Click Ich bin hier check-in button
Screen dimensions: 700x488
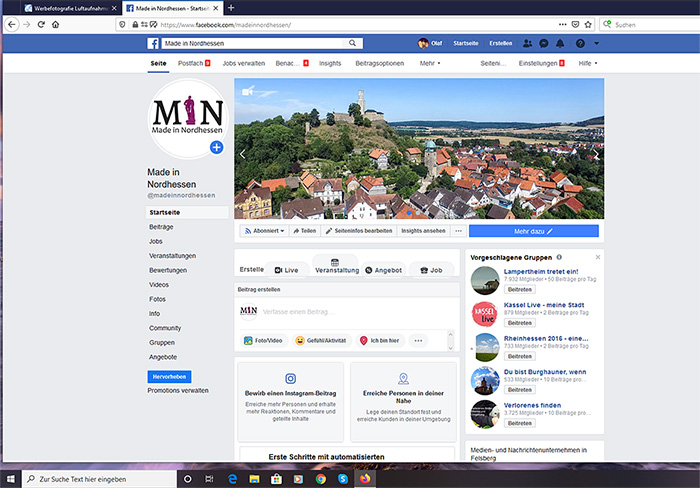pos(380,341)
